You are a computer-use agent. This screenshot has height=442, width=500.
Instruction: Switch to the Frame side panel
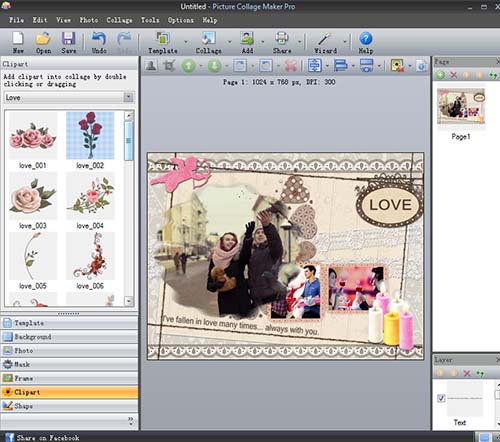[69, 378]
